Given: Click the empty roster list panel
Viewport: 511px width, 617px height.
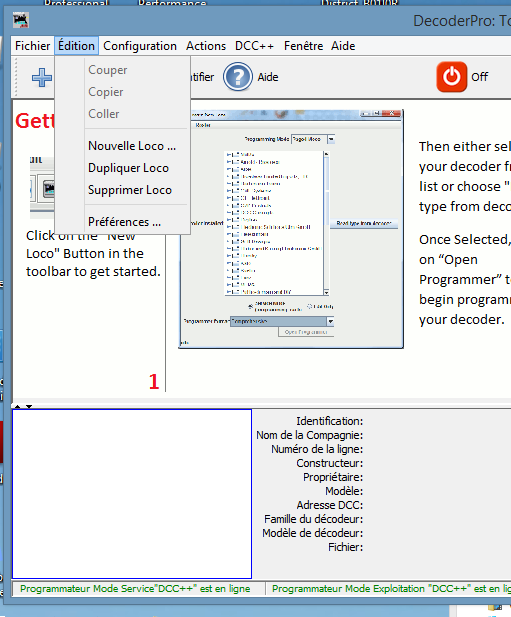Looking at the screenshot, I should [132, 494].
